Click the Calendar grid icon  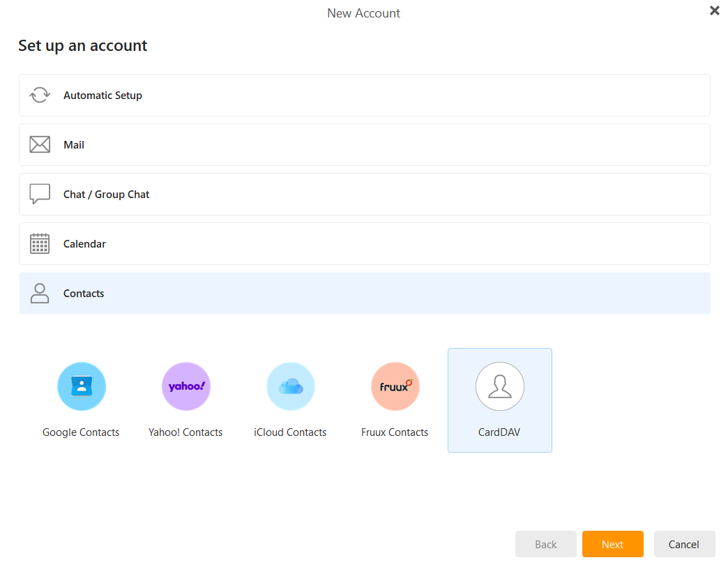(x=40, y=243)
